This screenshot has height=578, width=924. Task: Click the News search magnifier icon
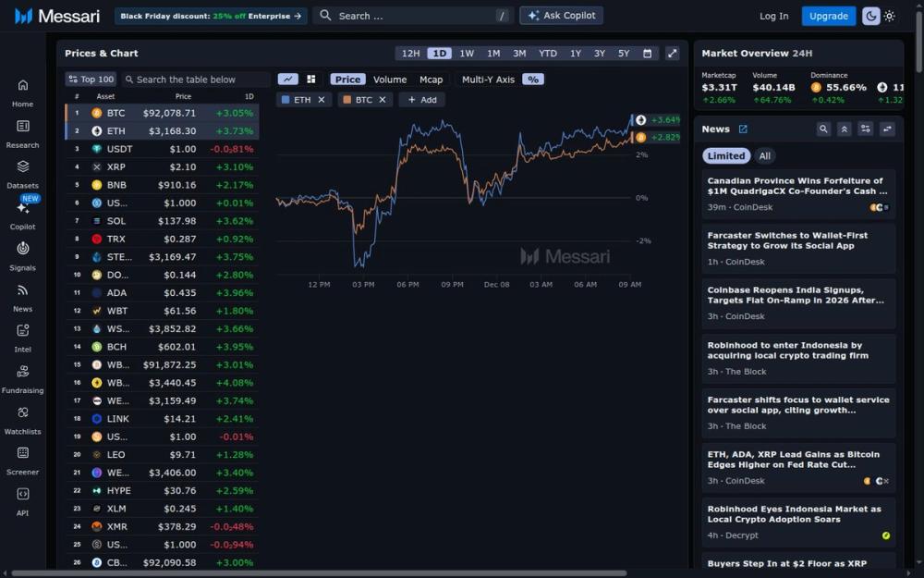[x=823, y=129]
